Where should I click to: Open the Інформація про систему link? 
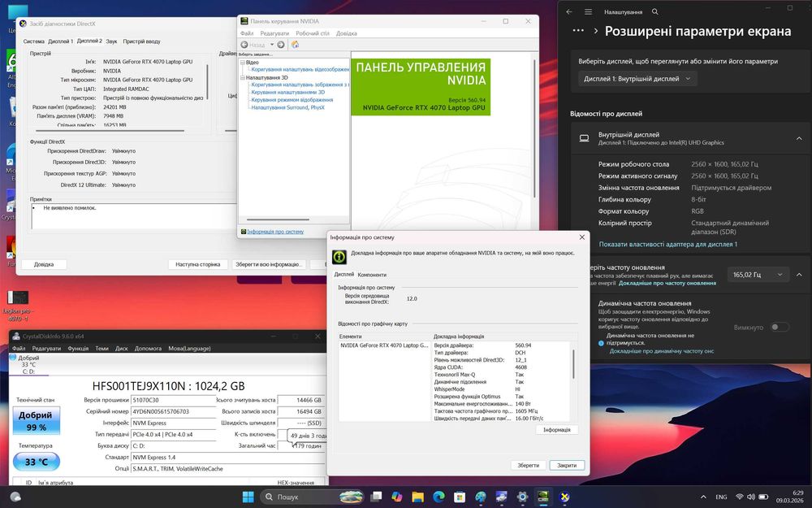[x=275, y=232]
